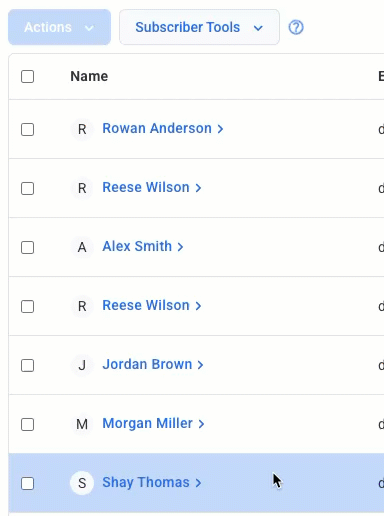Click the Subscriber Tools dropdown arrow

[258, 28]
